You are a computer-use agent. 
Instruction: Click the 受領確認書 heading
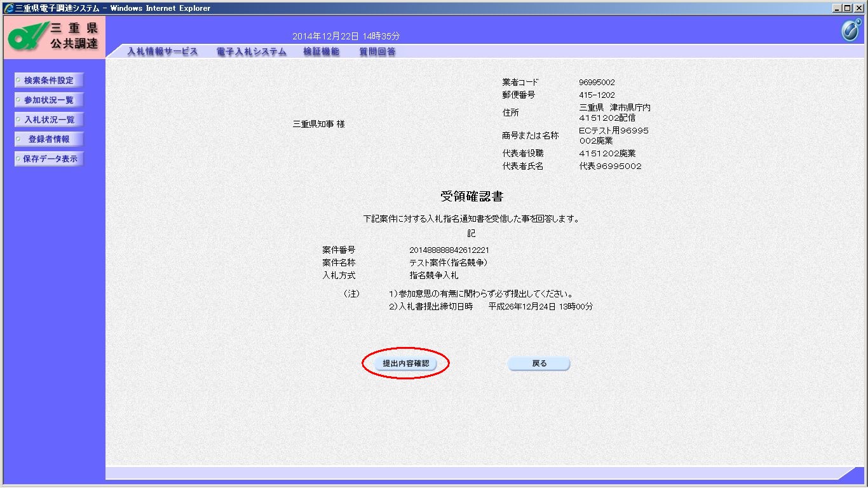[x=471, y=196]
